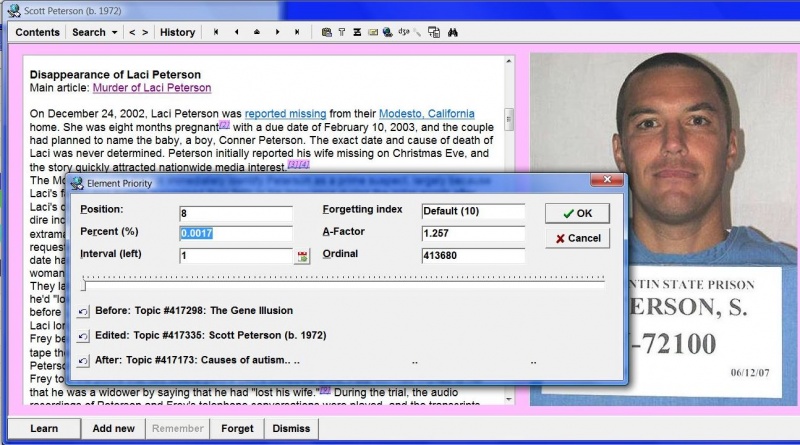Open the History menu
The image size is (800, 445).
click(x=177, y=32)
